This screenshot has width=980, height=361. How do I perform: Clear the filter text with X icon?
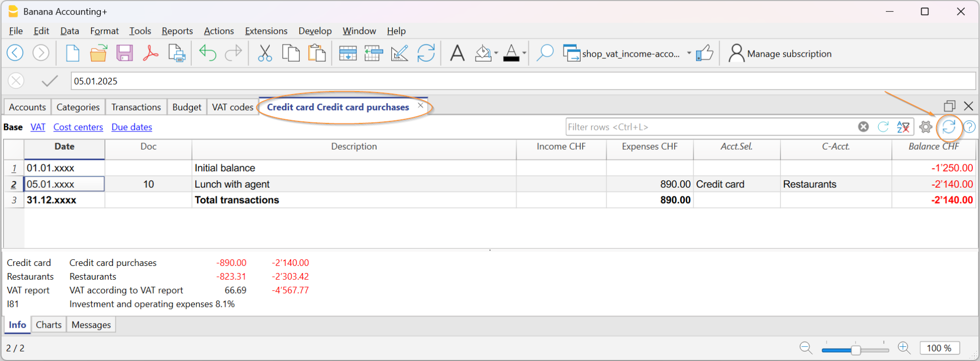864,127
